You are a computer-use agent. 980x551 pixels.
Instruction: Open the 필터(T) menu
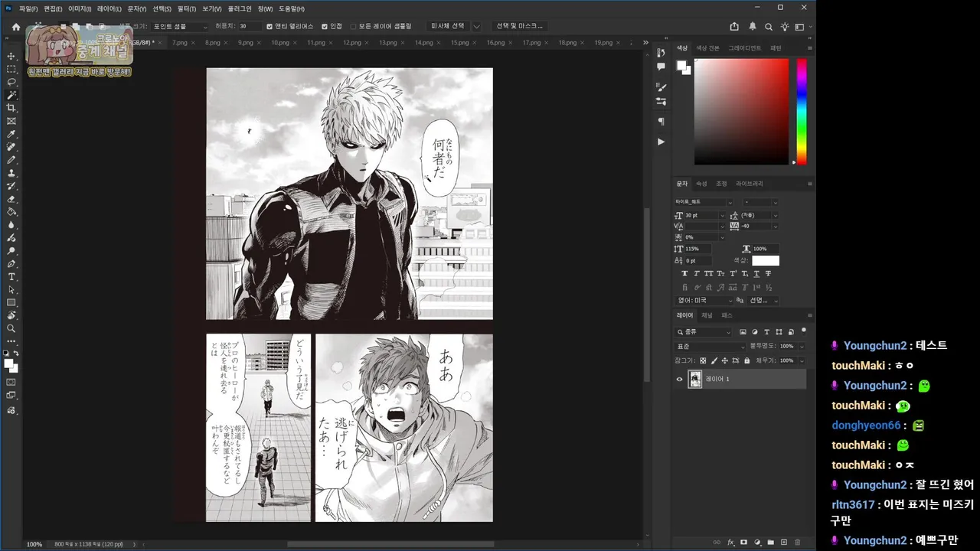pos(186,8)
